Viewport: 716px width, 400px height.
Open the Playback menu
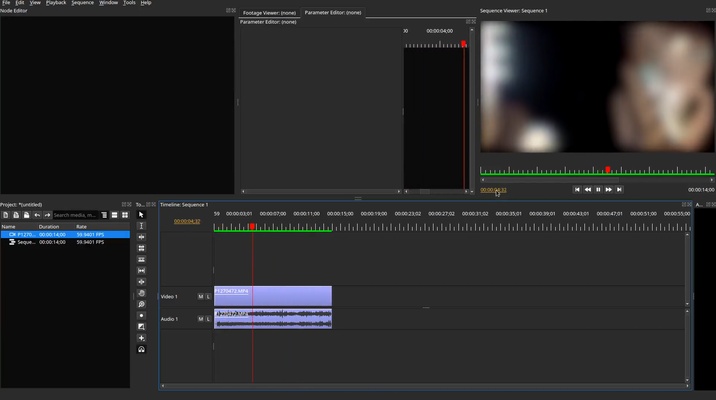click(x=56, y=3)
